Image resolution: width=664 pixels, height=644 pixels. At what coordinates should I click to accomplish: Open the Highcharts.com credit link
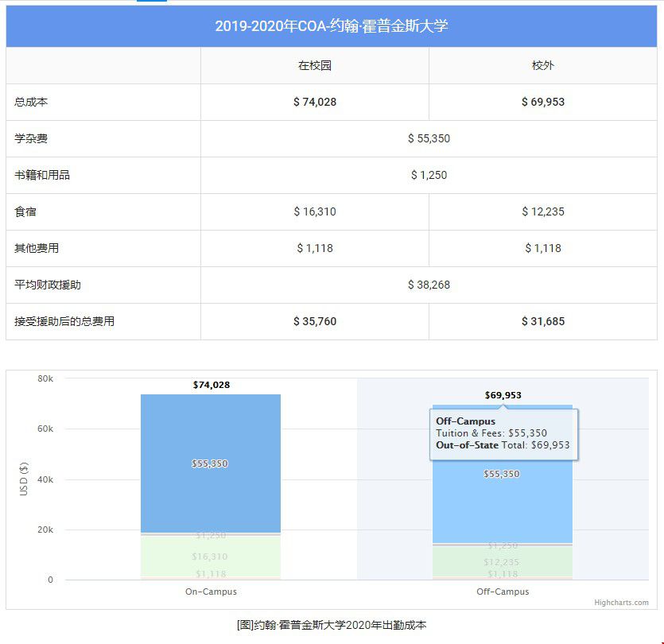tap(621, 603)
